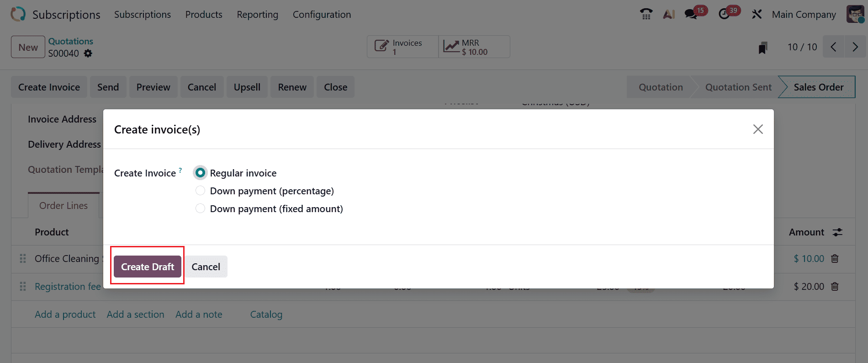868x363 pixels.
Task: Open the Main Company switcher
Action: [804, 15]
